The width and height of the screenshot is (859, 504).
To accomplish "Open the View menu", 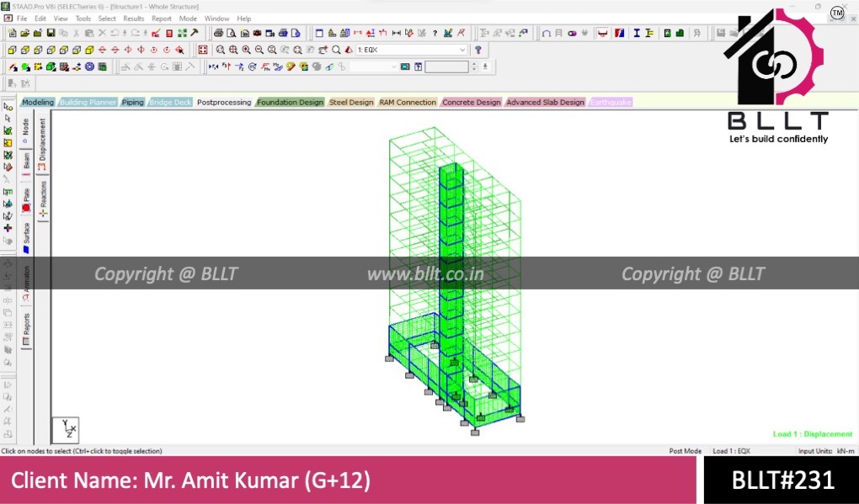I will click(x=61, y=19).
